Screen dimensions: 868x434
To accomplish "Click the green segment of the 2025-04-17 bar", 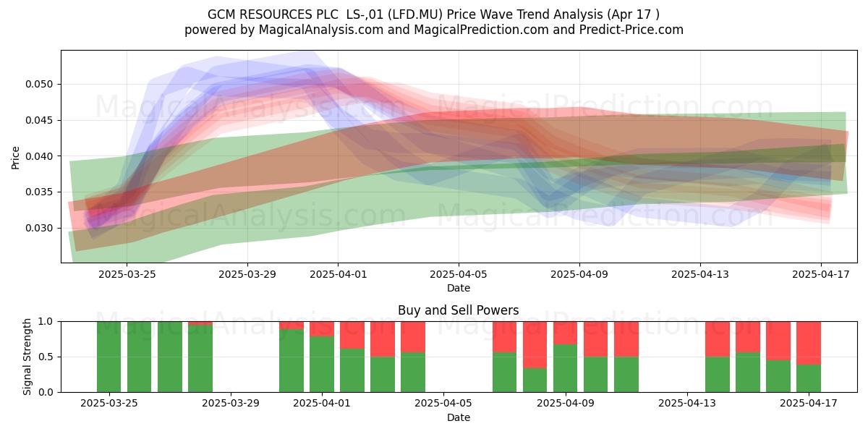I will click(x=808, y=378).
